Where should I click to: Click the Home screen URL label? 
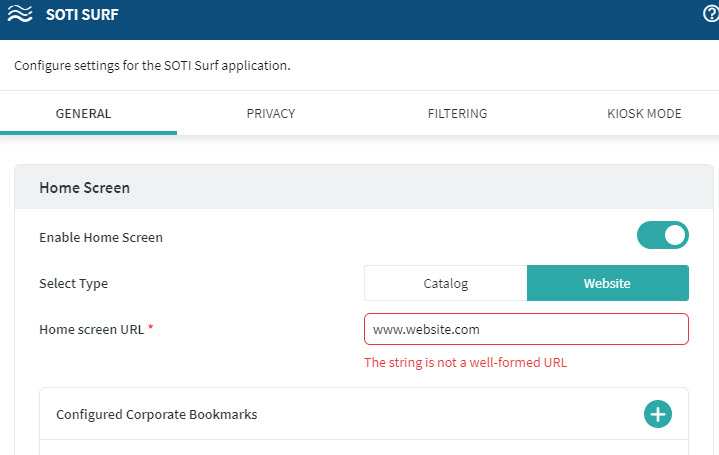tap(92, 329)
